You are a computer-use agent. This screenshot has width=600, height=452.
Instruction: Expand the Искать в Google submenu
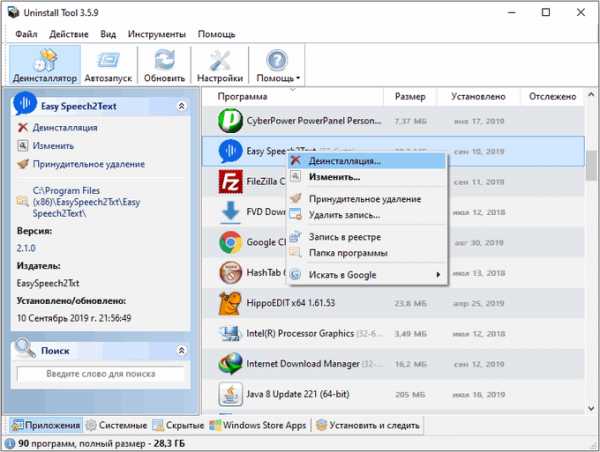click(x=367, y=275)
